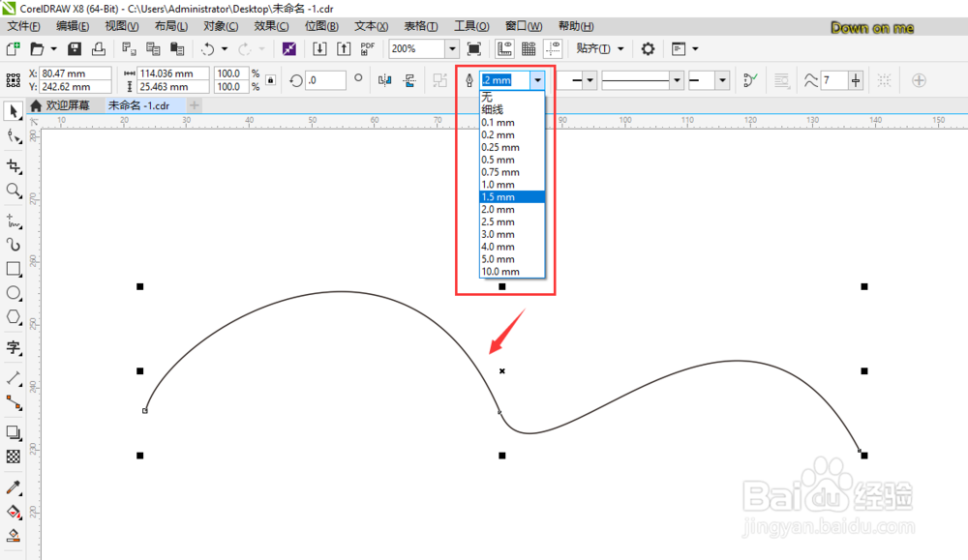Toggle close curve option

[x=751, y=80]
